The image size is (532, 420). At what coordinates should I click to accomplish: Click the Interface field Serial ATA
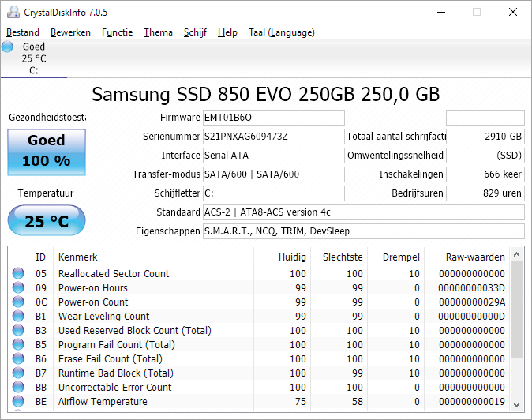pyautogui.click(x=274, y=156)
